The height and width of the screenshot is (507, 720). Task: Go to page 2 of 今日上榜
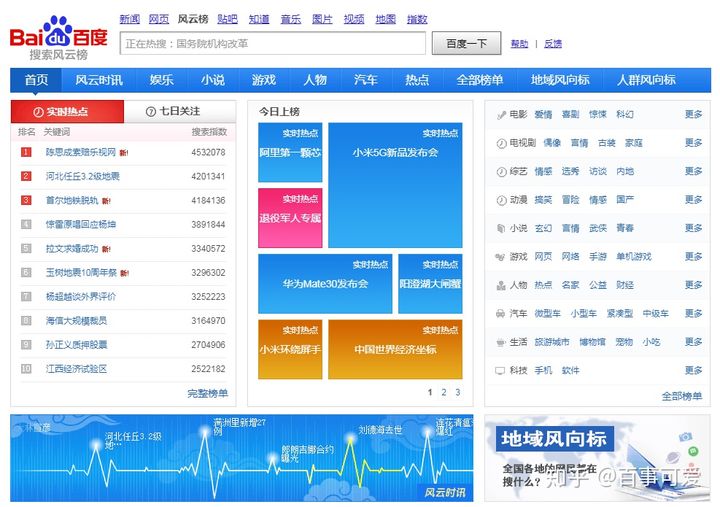pos(444,393)
